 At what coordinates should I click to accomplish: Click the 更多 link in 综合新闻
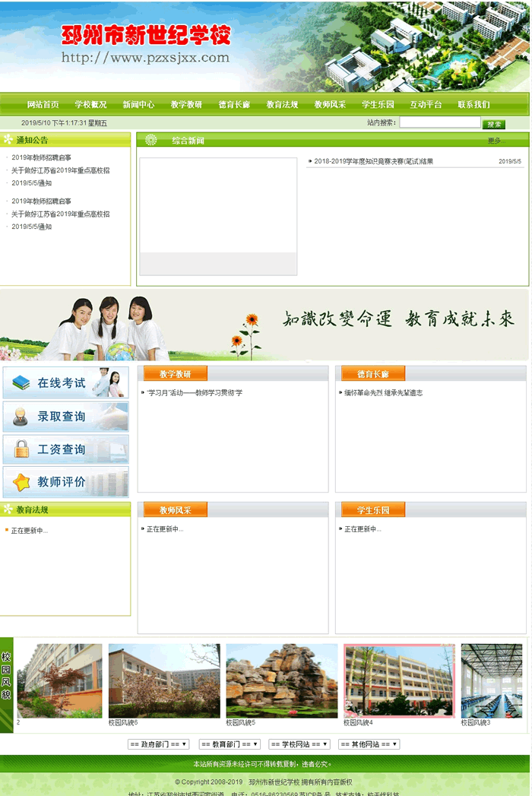click(496, 141)
